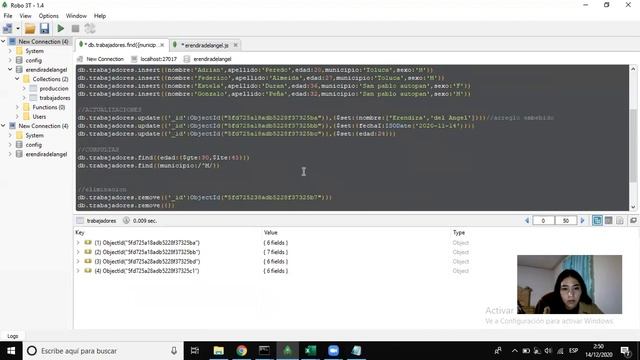
Task: Click the Open file folder icon
Action: 30,29
